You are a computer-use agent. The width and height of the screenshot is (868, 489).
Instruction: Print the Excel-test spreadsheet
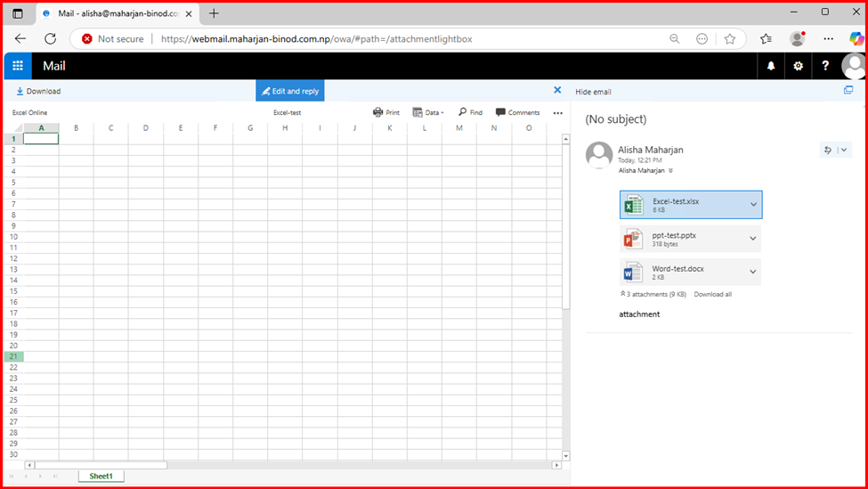[x=386, y=113]
